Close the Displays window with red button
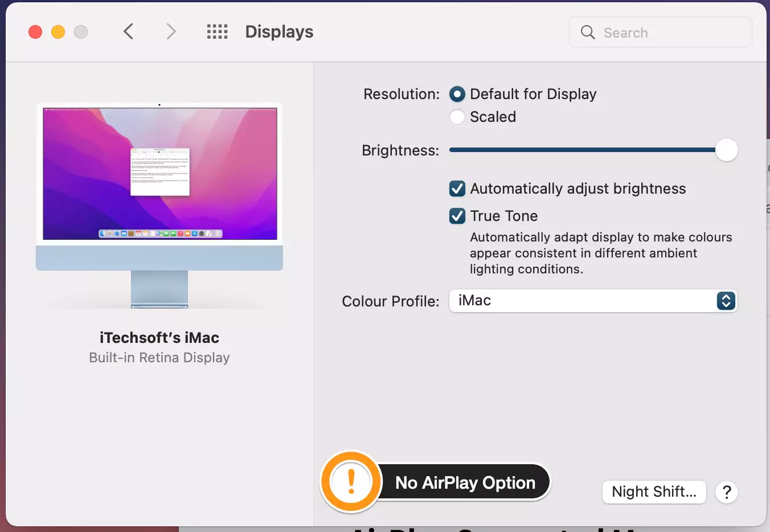 point(35,32)
